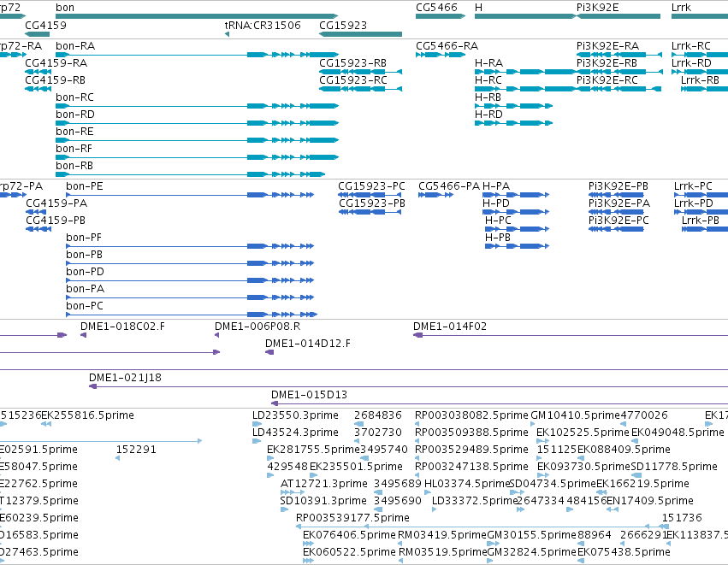
Task: Select the bon-PE protein label
Action: [x=85, y=186]
